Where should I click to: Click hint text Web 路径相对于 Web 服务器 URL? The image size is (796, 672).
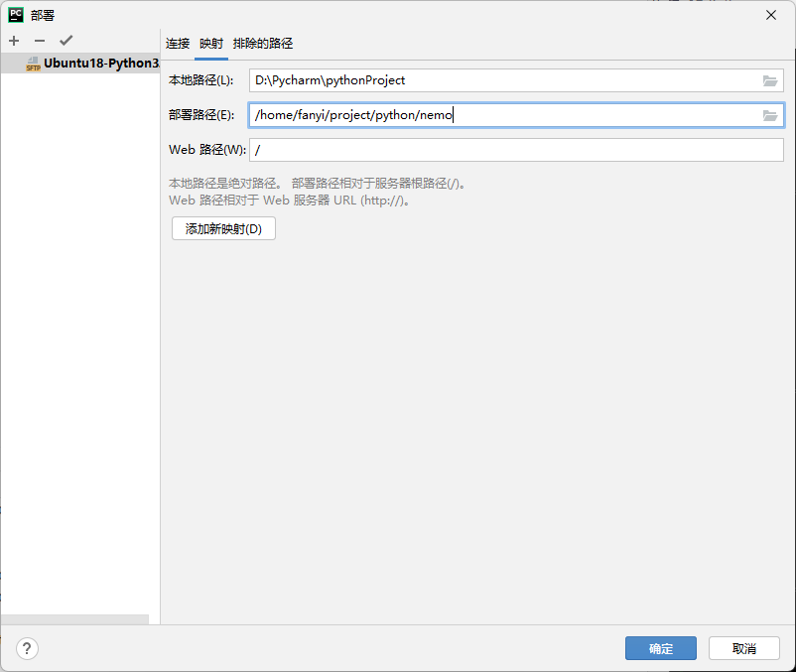pos(289,201)
